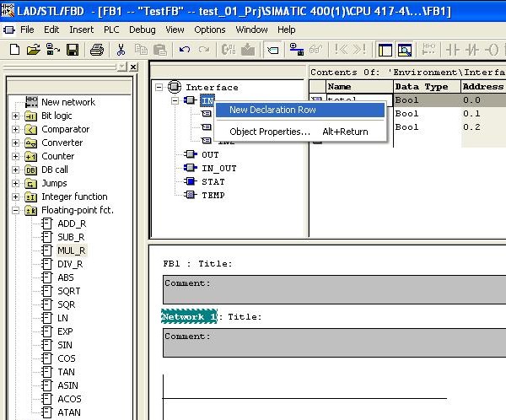Viewport: 506px width, 420px height.
Task: Click the New document toolbar icon
Action: coord(14,50)
